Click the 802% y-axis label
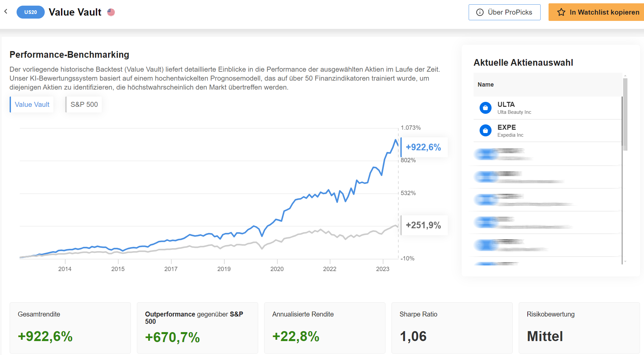The width and height of the screenshot is (644, 355). coord(408,160)
